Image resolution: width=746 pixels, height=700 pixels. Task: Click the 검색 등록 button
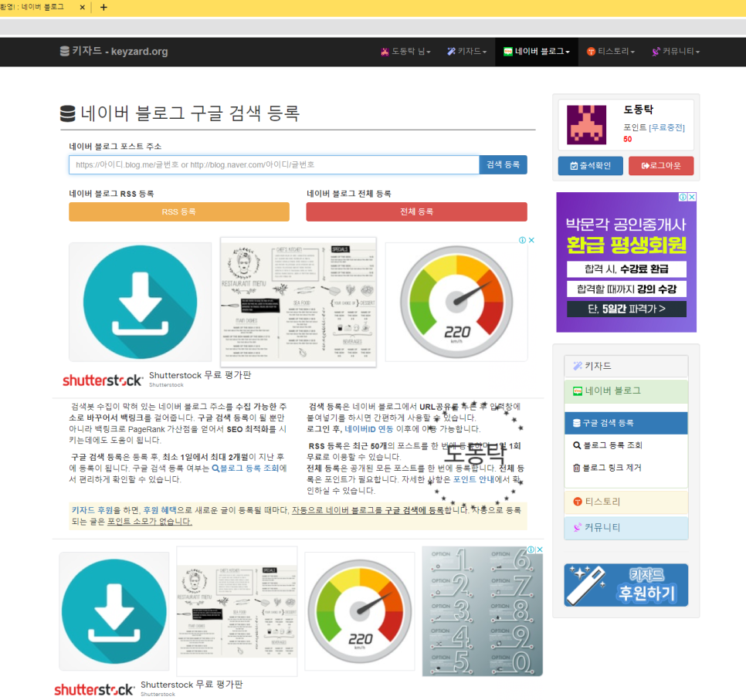click(x=503, y=164)
